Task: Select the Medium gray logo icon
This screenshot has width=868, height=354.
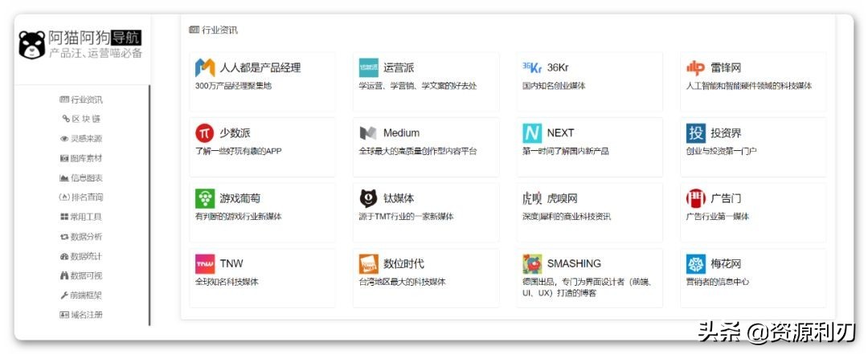Action: click(x=368, y=132)
